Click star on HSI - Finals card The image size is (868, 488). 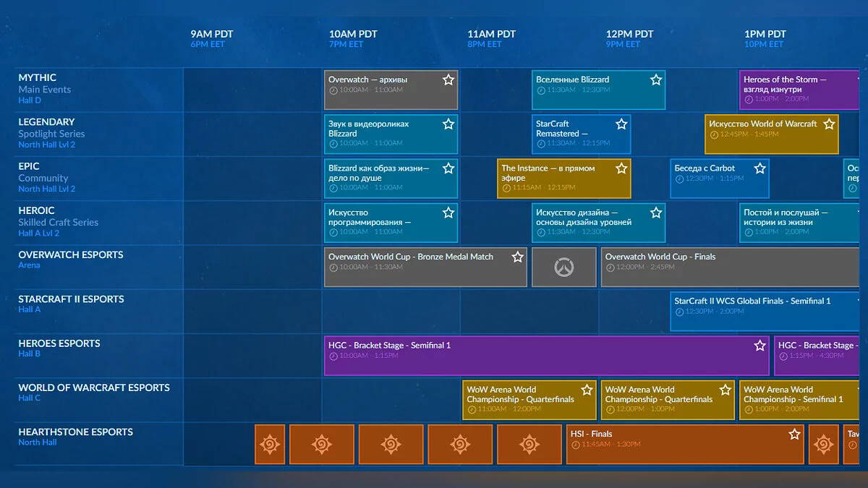point(794,434)
